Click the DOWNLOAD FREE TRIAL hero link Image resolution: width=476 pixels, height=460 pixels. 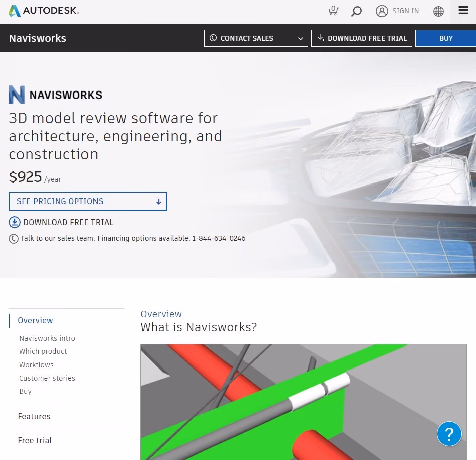68,222
